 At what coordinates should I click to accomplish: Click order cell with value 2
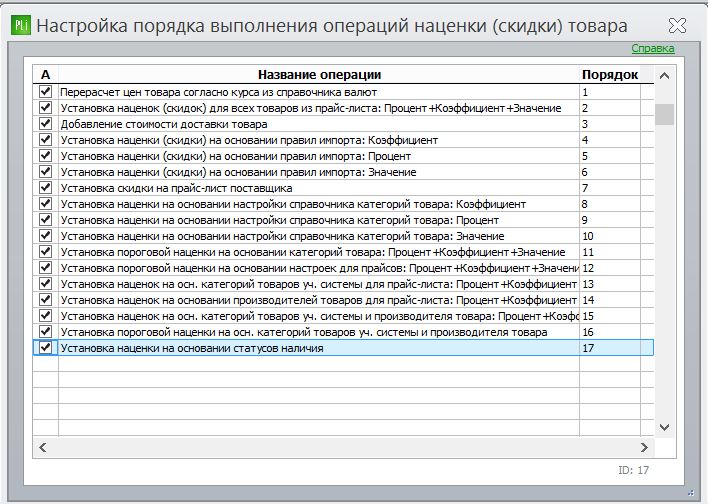(610, 108)
